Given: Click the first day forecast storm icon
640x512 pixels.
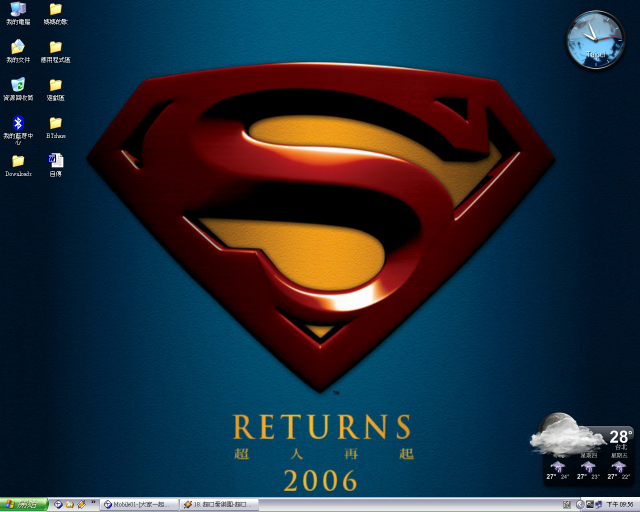Looking at the screenshot, I should (x=558, y=466).
